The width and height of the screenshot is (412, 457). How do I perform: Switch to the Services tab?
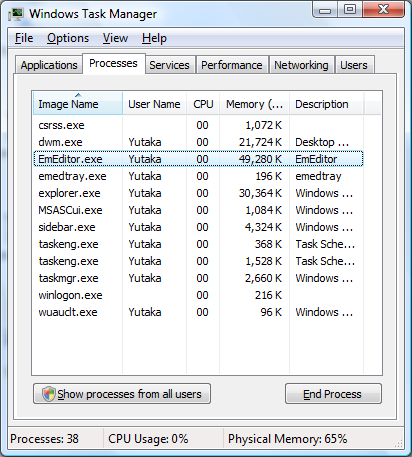[x=169, y=65]
